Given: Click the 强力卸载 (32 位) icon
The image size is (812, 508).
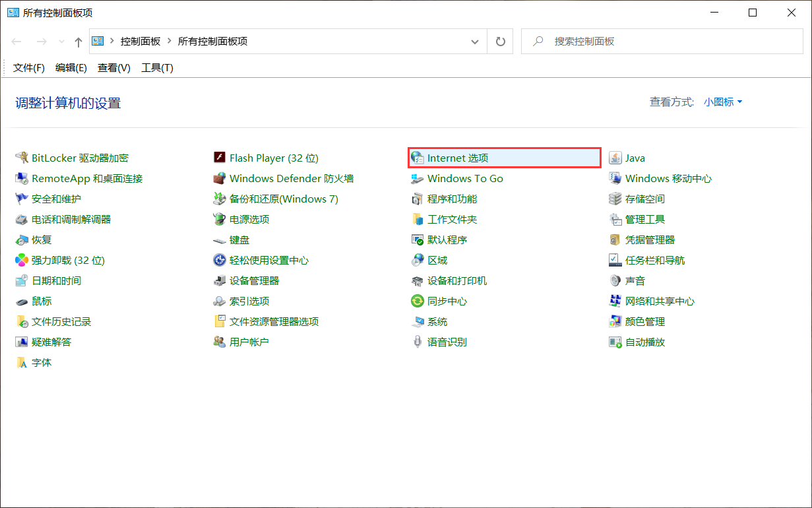Looking at the screenshot, I should pyautogui.click(x=22, y=260).
